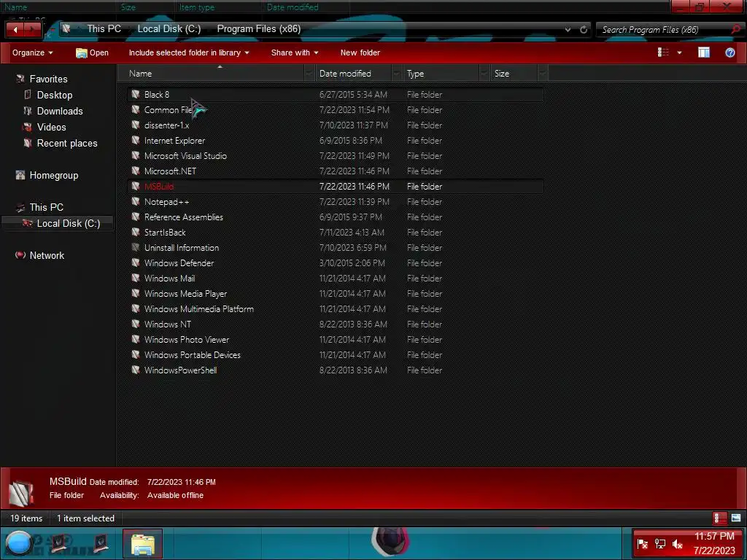Switch to large icons view in status bar

[x=735, y=518]
